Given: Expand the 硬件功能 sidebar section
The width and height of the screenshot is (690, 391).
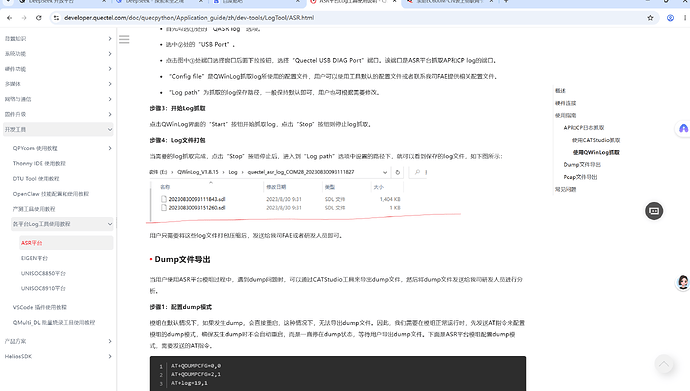Looking at the screenshot, I should tap(58, 69).
